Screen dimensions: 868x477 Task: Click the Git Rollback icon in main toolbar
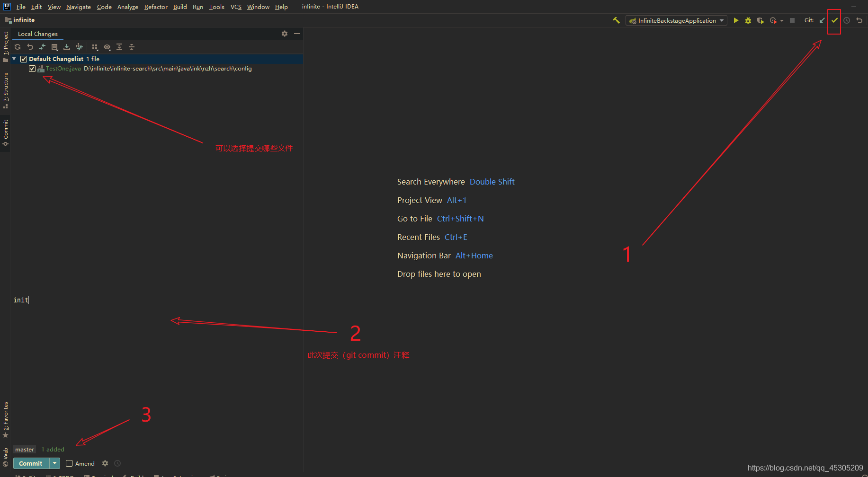[859, 20]
